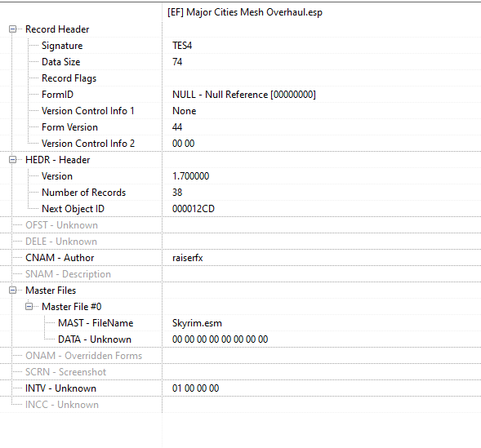This screenshot has height=448, width=481.
Task: Collapse the Master Files node
Action: click(x=12, y=291)
